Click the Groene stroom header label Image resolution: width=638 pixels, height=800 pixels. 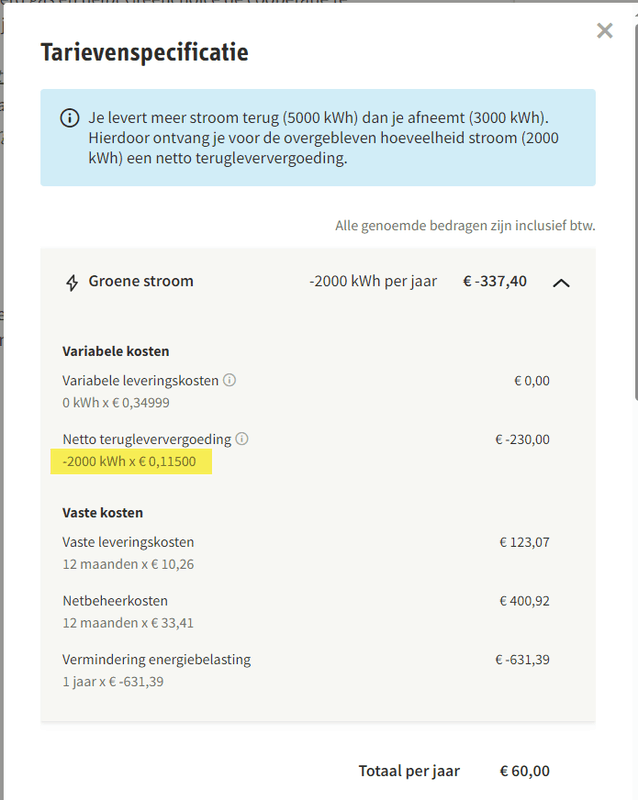pos(141,282)
